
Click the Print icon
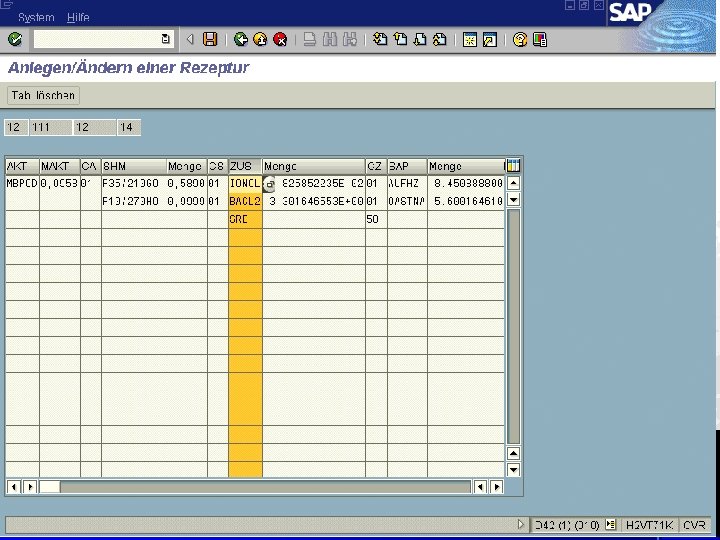point(310,39)
